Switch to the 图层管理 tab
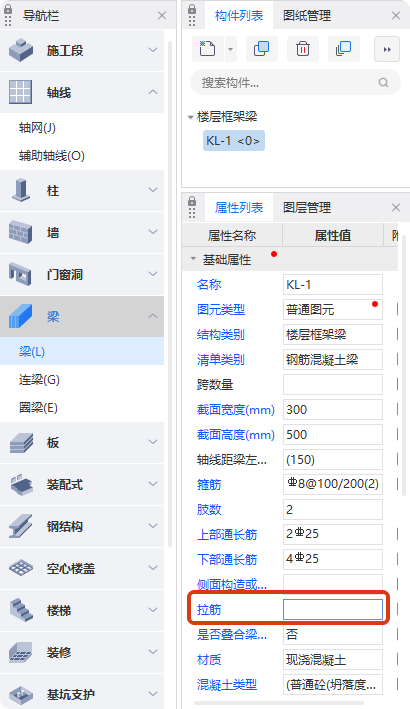 [x=307, y=208]
